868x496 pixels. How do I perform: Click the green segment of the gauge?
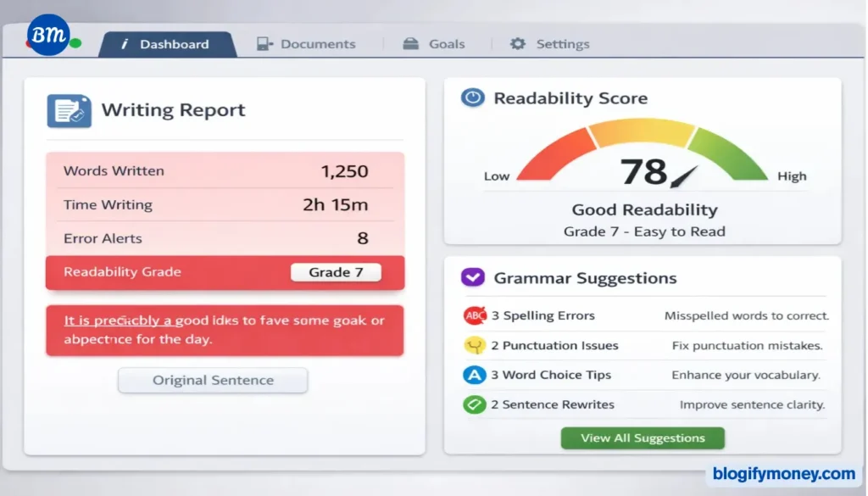tap(728, 154)
